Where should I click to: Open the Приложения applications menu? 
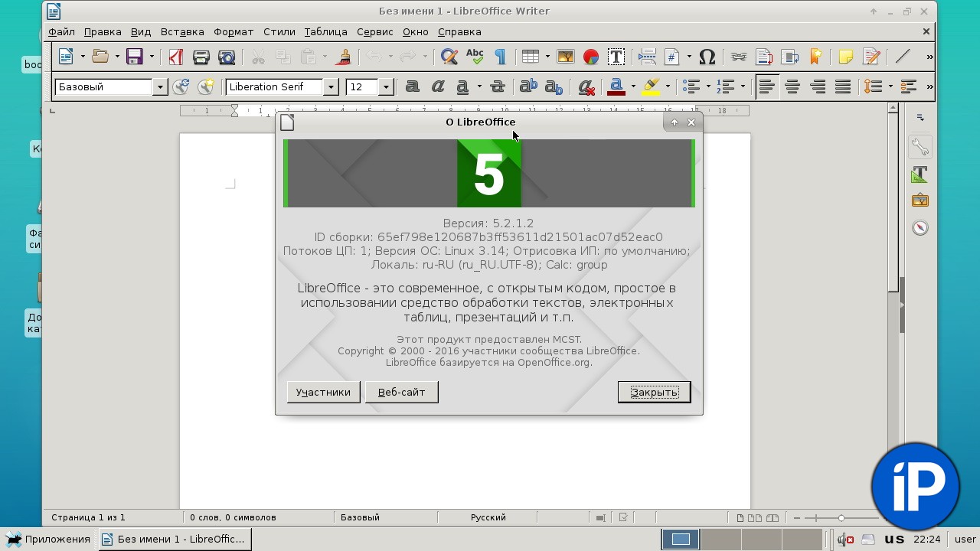click(x=48, y=539)
